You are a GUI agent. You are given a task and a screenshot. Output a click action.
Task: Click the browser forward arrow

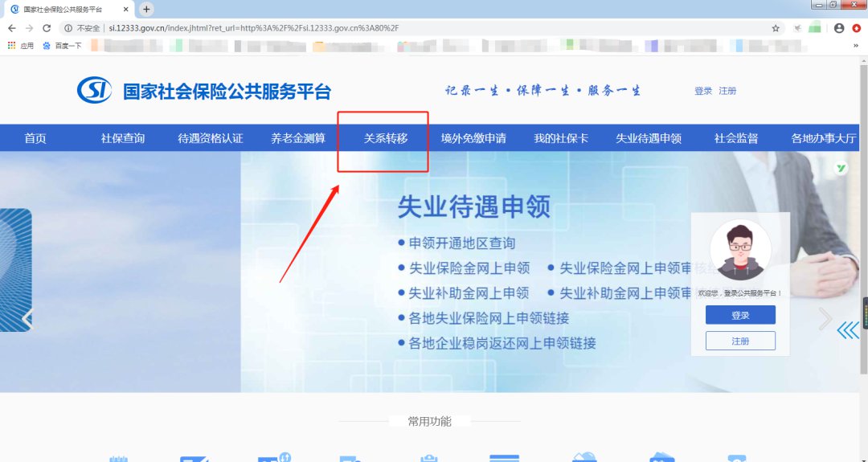point(30,28)
